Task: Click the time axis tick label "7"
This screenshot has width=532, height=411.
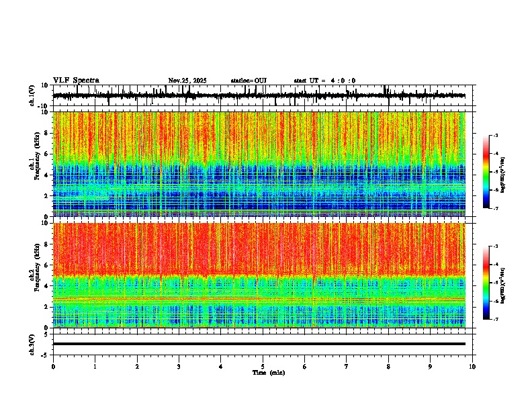Action: click(x=347, y=367)
